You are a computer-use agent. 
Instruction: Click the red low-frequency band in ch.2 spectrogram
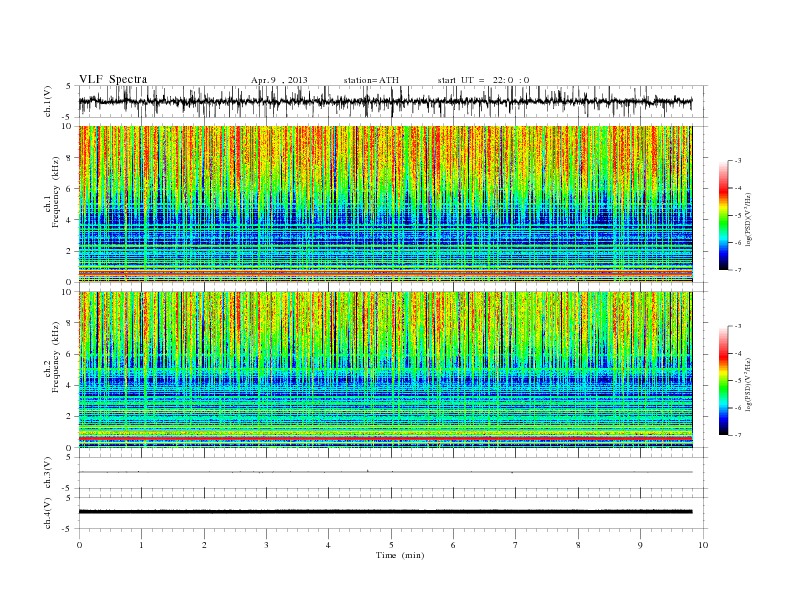[x=385, y=439]
